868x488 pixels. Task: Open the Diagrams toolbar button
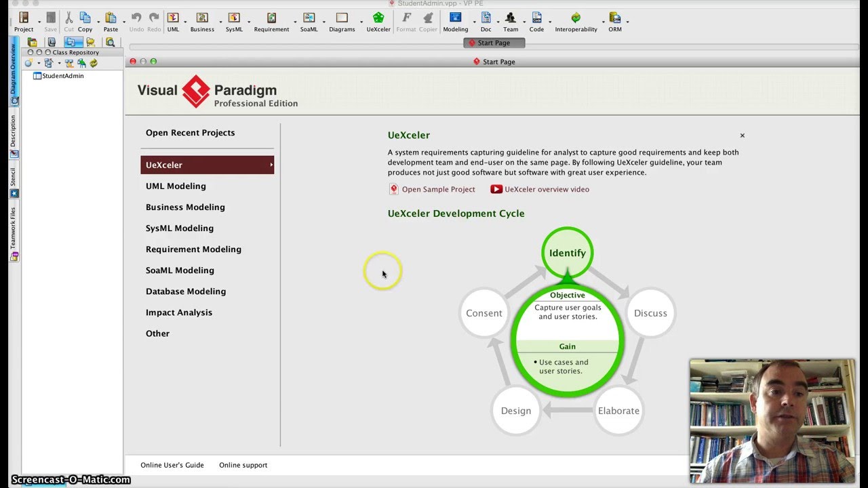(342, 22)
